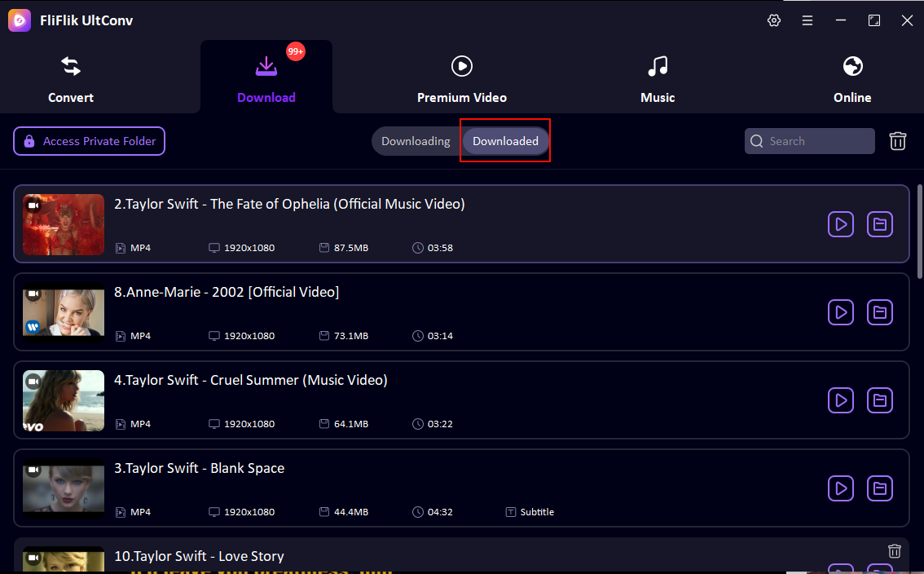This screenshot has width=924, height=574.
Task: Click Access Private Folder button
Action: (x=89, y=141)
